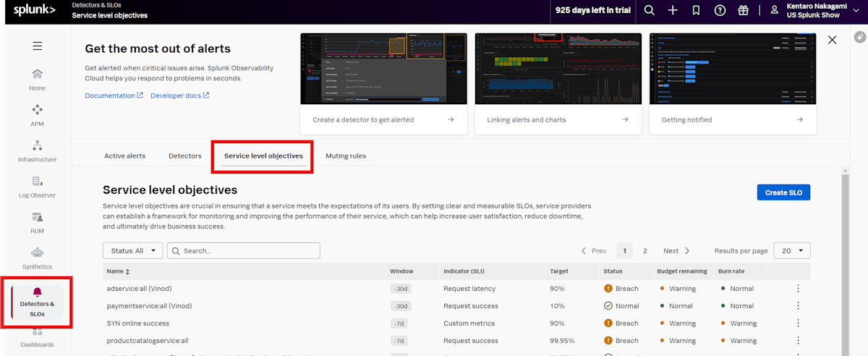Toggle the hamburger navigation menu
868x356 pixels.
pyautogui.click(x=38, y=46)
